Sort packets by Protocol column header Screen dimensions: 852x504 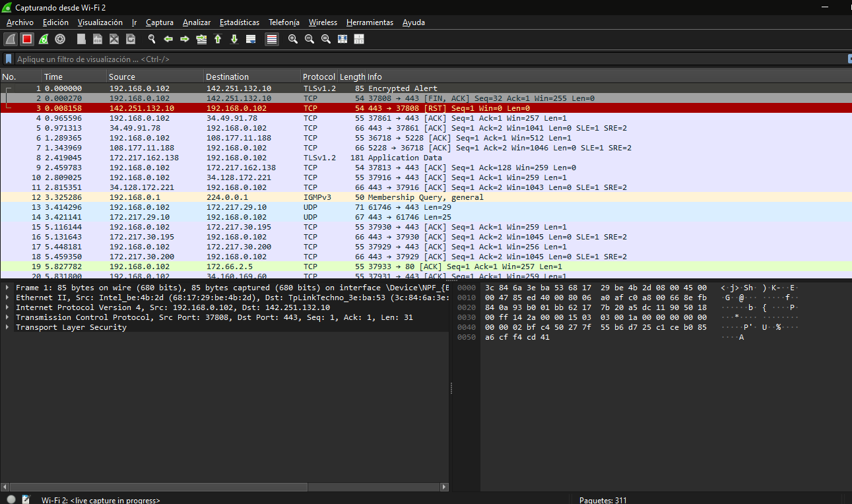(x=319, y=77)
